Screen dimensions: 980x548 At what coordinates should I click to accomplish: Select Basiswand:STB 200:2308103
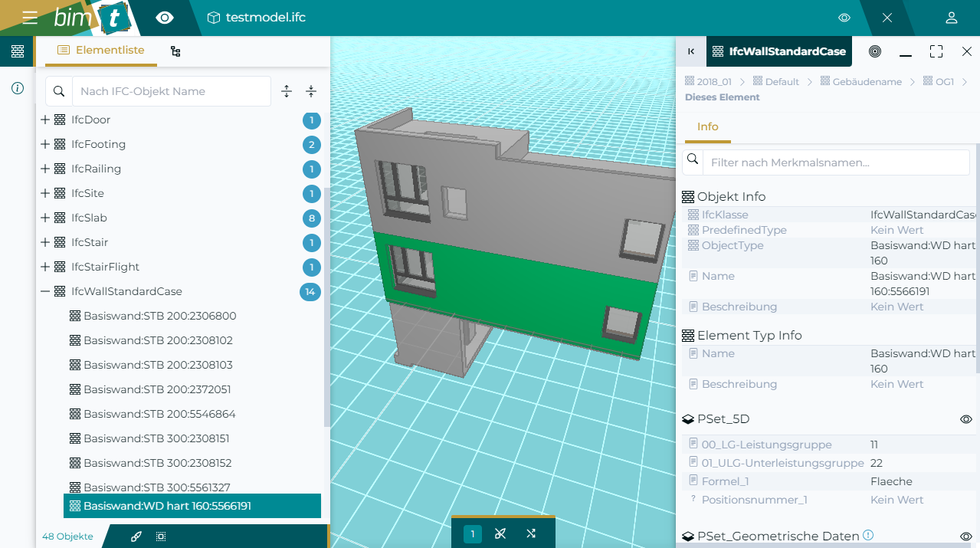coord(158,365)
